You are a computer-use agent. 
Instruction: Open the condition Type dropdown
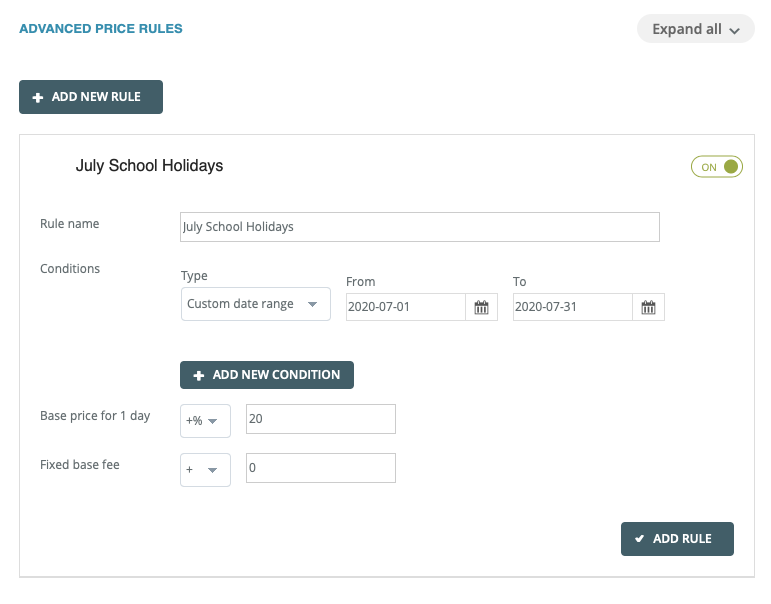[255, 304]
